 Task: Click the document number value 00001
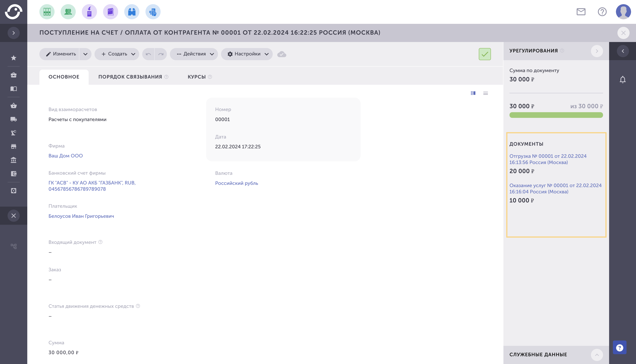tap(222, 120)
